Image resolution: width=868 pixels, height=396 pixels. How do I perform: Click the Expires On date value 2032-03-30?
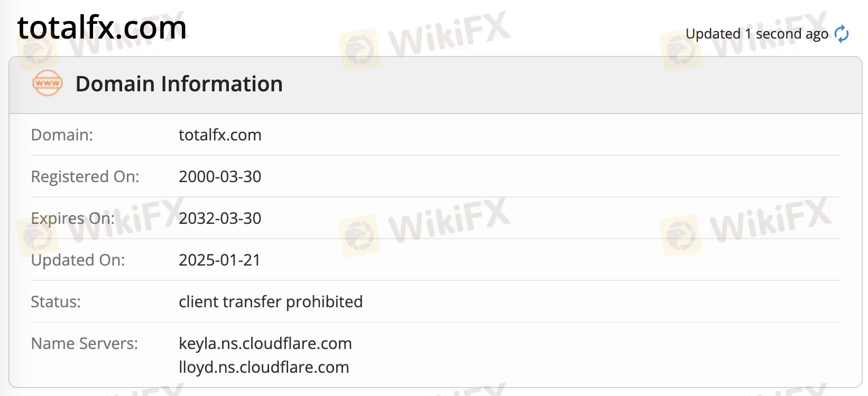[220, 218]
